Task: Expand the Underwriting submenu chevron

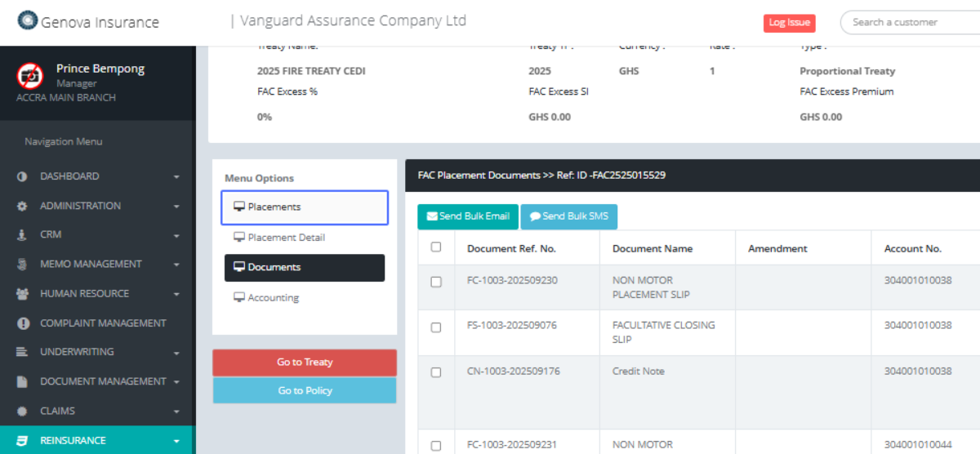Action: tap(176, 354)
